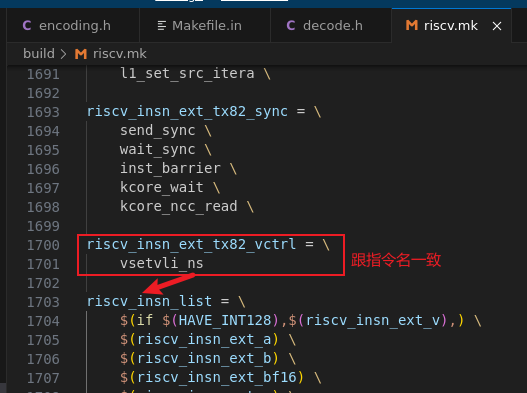Click on riscv_insn_ext_tx82_sync variable
This screenshot has width=527, height=393.
[x=187, y=111]
